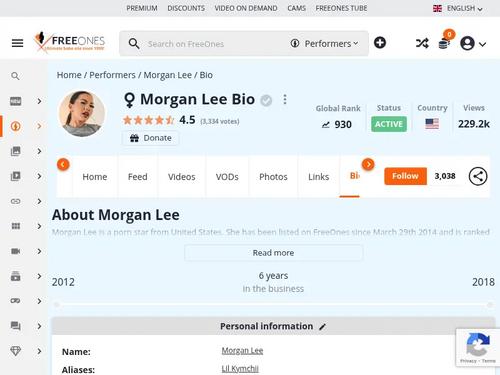Click the Read more button
The height and width of the screenshot is (375, 500).
click(273, 253)
